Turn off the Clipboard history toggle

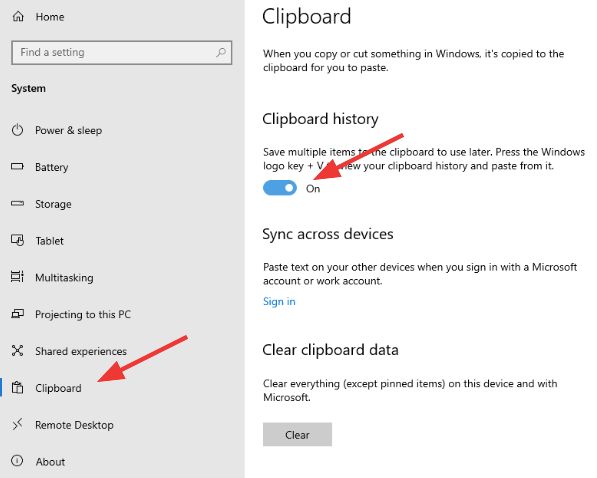point(280,188)
